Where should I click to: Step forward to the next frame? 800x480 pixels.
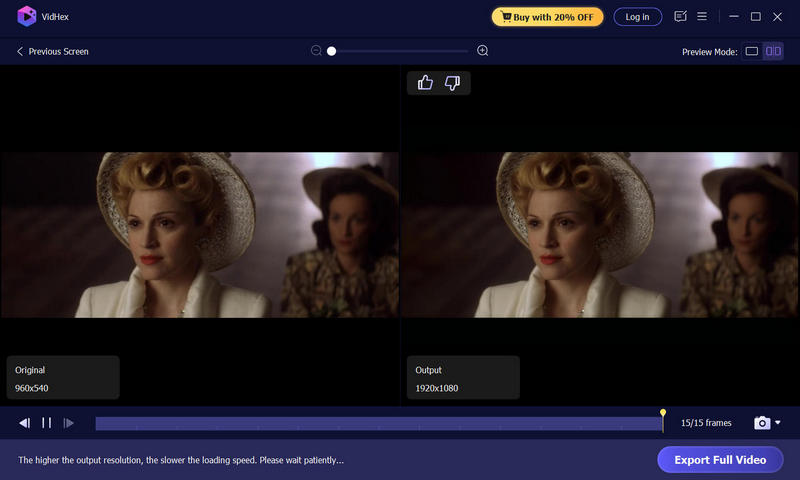[68, 423]
